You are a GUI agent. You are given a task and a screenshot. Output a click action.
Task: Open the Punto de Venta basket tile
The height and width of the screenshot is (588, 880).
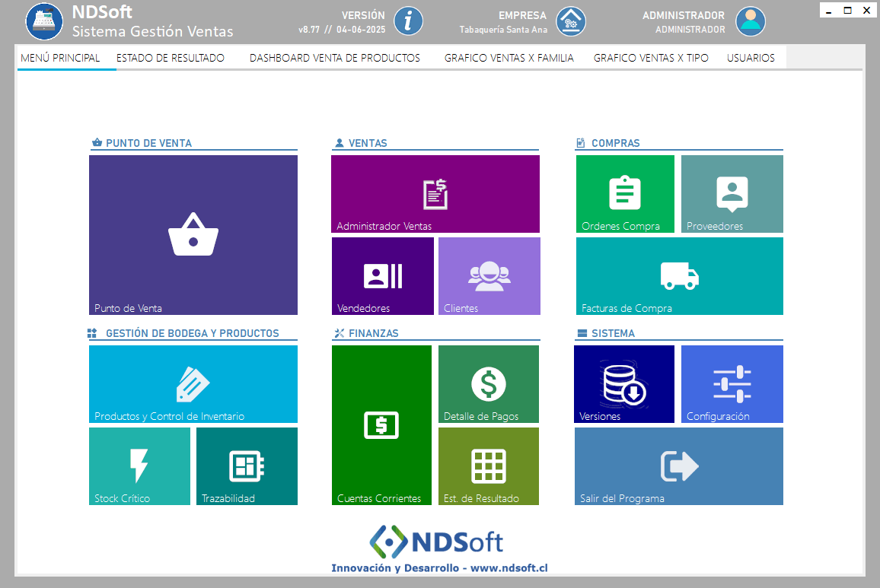(193, 235)
